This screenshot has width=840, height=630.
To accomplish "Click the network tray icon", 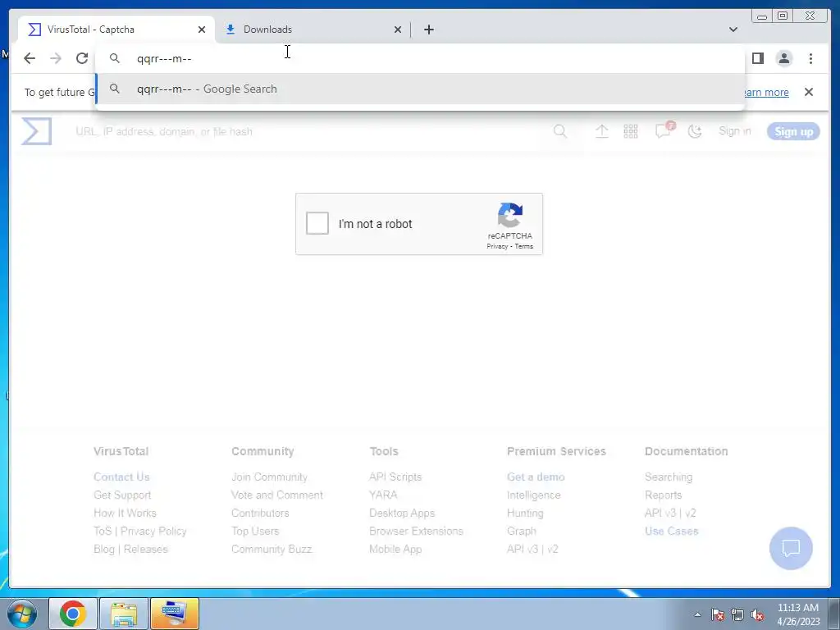I will click(x=737, y=614).
